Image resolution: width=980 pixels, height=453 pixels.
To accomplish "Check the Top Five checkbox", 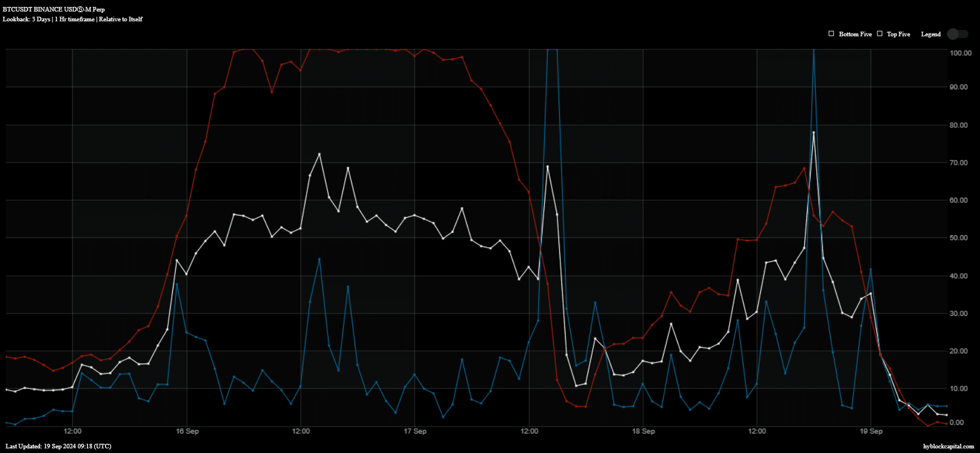I will (x=880, y=33).
